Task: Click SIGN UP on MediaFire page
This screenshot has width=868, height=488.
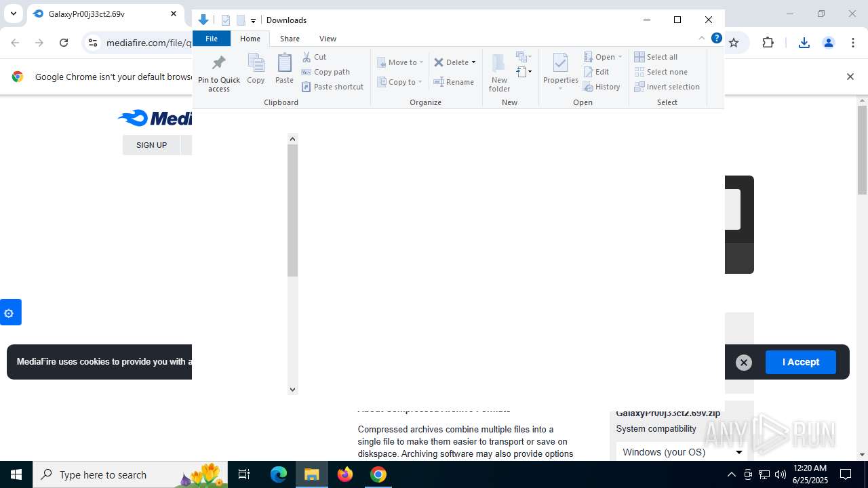Action: tap(151, 145)
